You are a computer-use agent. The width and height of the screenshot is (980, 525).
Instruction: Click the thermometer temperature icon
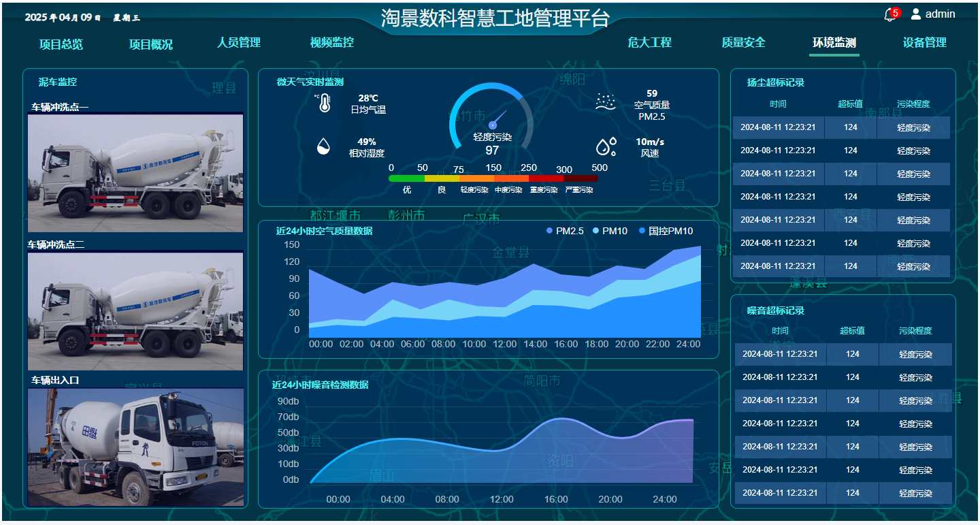[x=323, y=104]
